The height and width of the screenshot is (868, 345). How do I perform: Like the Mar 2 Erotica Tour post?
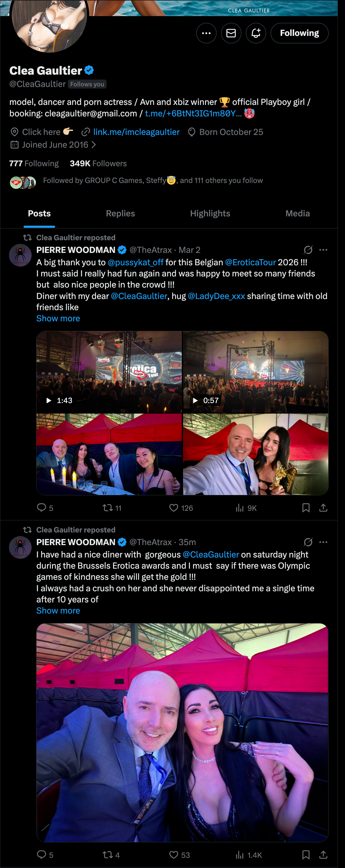point(181,508)
